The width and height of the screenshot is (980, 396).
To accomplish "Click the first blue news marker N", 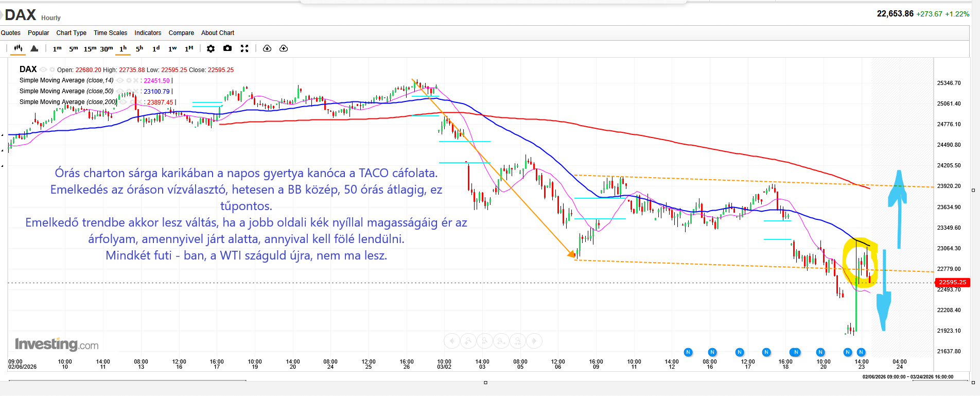I will click(688, 352).
